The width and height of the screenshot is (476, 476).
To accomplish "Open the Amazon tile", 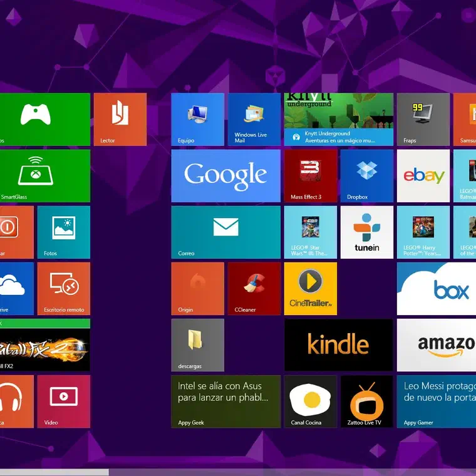I will (x=437, y=345).
